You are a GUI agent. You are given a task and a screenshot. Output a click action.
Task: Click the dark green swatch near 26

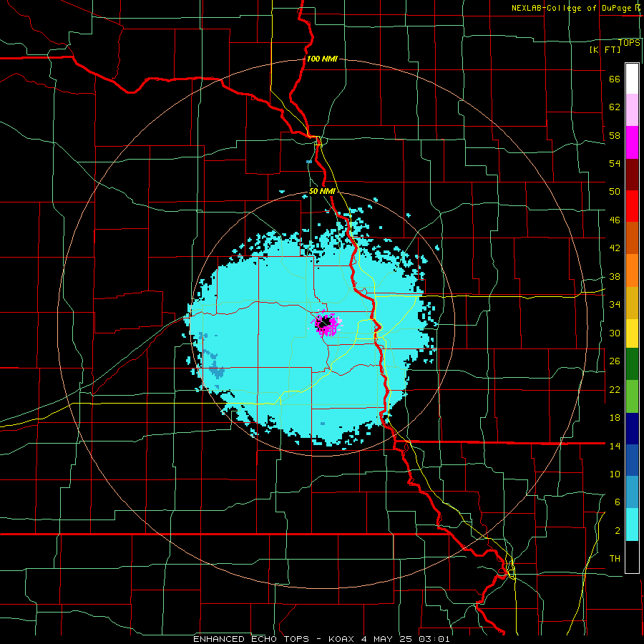(632, 364)
